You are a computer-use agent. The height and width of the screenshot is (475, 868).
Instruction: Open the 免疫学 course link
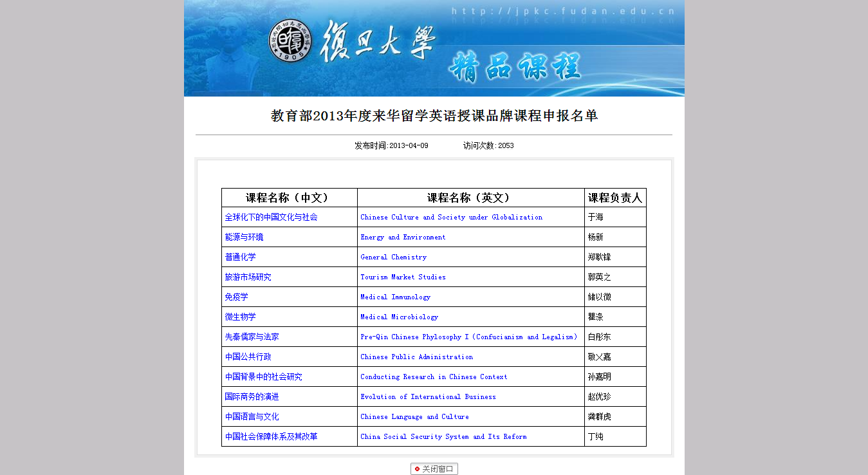coord(236,297)
